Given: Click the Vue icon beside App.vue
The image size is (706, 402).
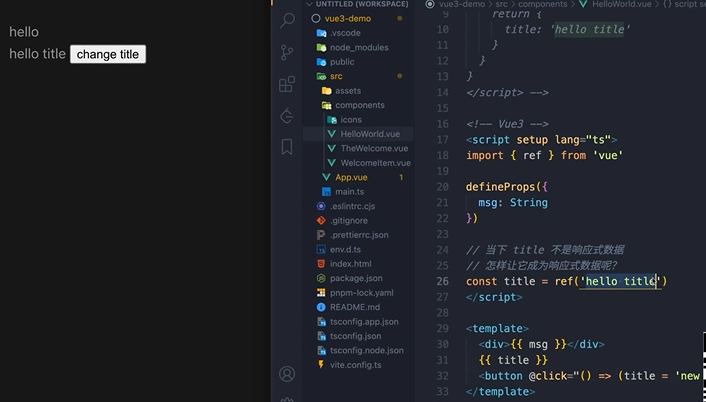Looking at the screenshot, I should point(326,177).
